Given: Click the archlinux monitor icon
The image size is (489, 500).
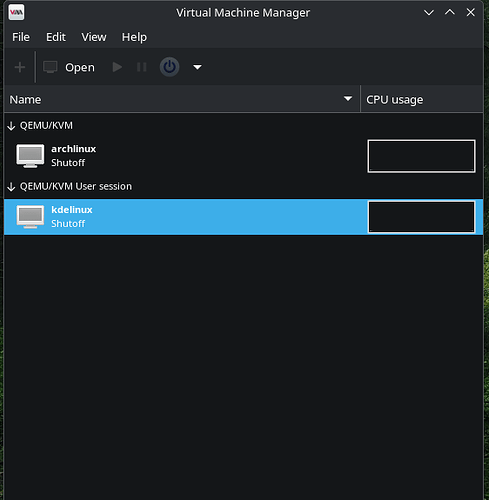Looking at the screenshot, I should pyautogui.click(x=30, y=156).
